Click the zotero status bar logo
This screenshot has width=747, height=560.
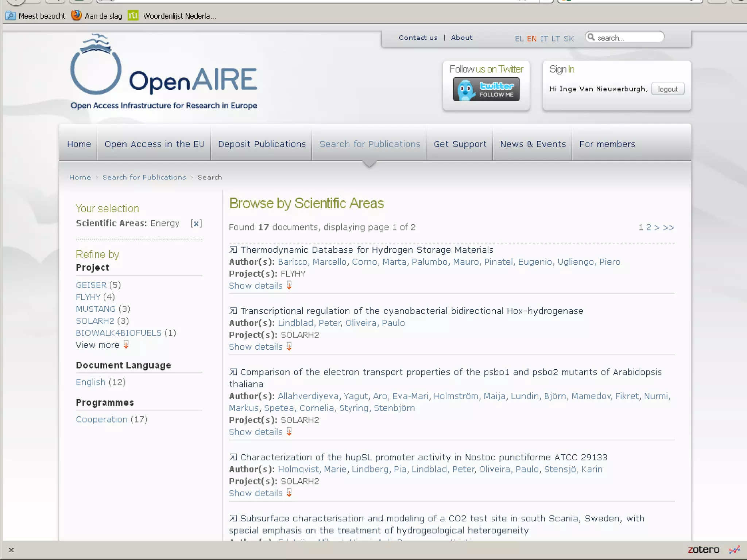(703, 549)
